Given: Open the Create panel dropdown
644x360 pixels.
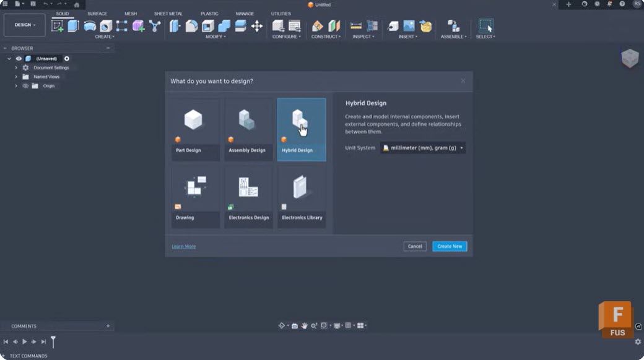Looking at the screenshot, I should [x=104, y=36].
